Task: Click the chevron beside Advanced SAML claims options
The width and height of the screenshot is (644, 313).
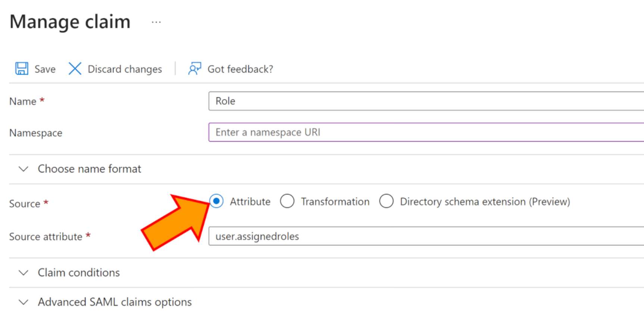Action: pos(24,302)
